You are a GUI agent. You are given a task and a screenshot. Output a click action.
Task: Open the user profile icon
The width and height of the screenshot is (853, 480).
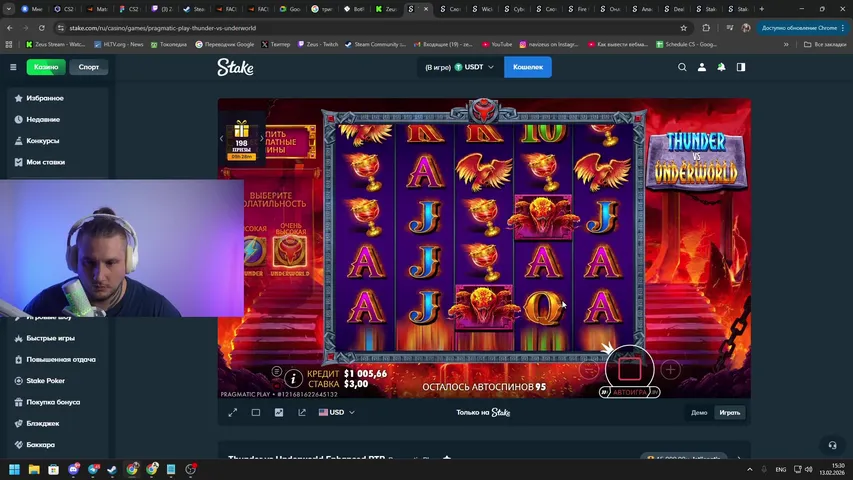(x=702, y=67)
